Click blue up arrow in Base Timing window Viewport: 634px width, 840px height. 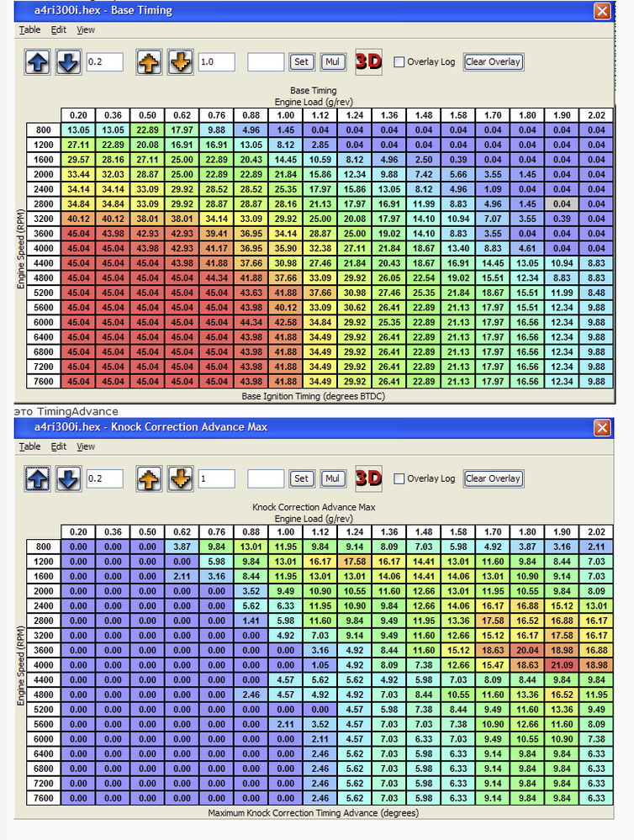coord(38,62)
